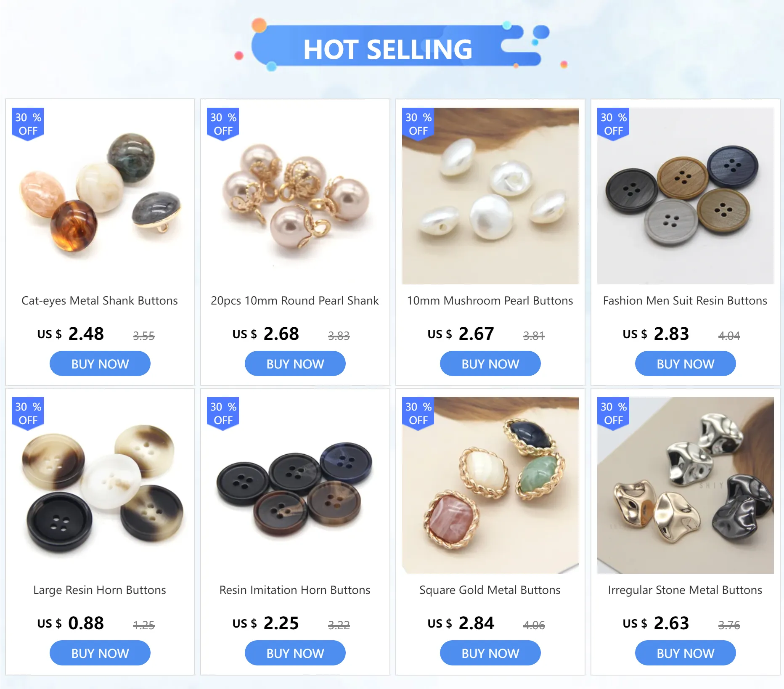784x689 pixels.
Task: Open the men suit resin buttons photo
Action: pyautogui.click(x=686, y=196)
